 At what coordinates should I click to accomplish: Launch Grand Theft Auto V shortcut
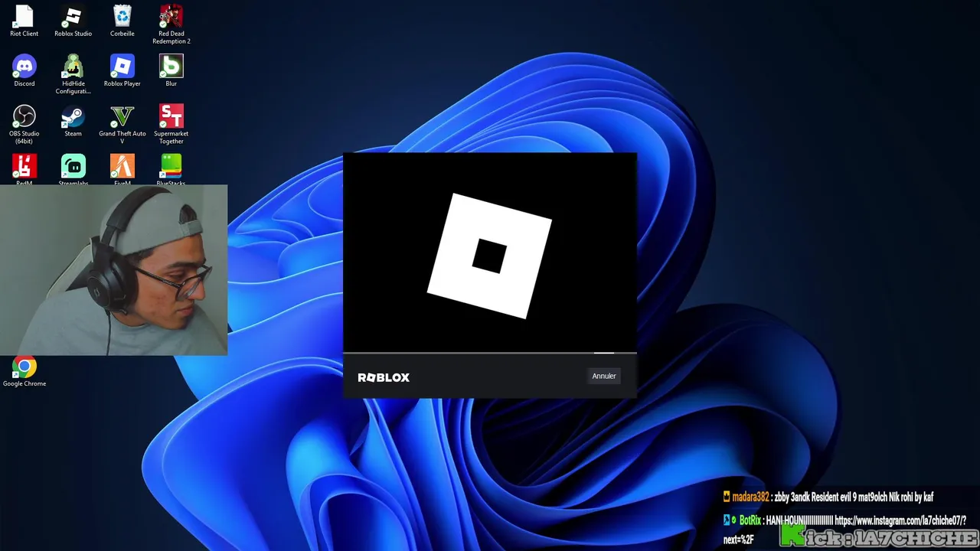click(122, 124)
